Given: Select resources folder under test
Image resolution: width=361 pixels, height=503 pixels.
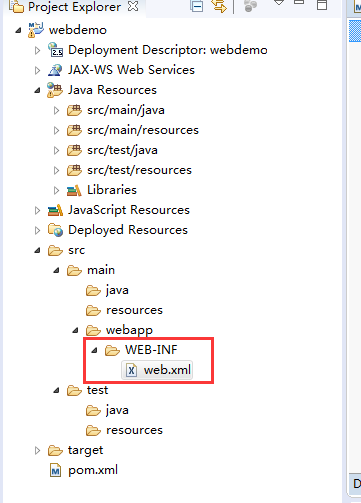Looking at the screenshot, I should coord(134,430).
